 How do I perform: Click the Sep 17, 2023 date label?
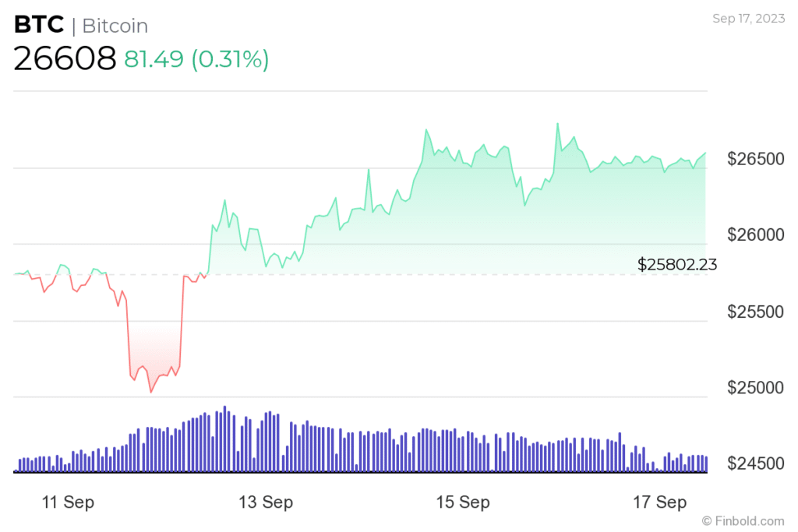[x=747, y=19]
